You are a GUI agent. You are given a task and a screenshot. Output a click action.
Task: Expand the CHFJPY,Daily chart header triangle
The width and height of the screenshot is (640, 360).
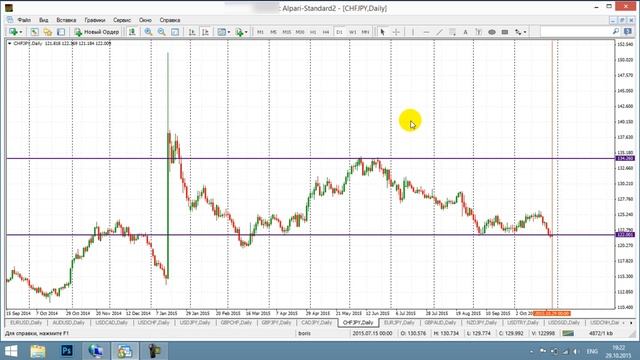(10, 43)
